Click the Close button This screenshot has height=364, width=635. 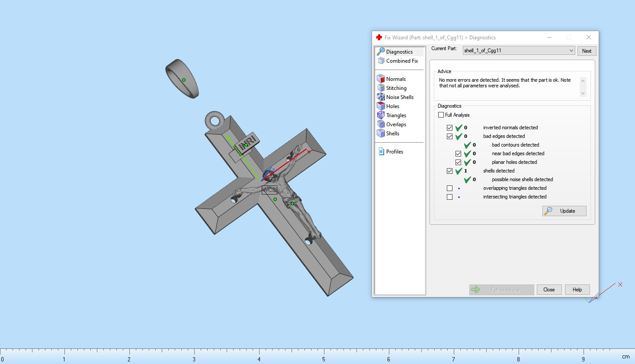point(549,290)
